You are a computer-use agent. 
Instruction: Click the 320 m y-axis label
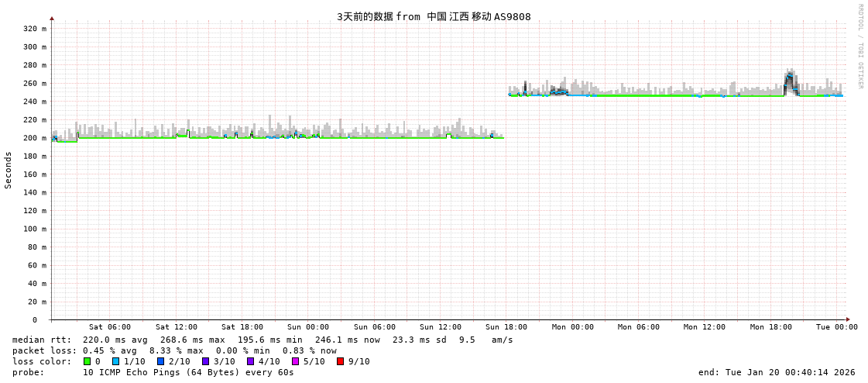[x=35, y=29]
